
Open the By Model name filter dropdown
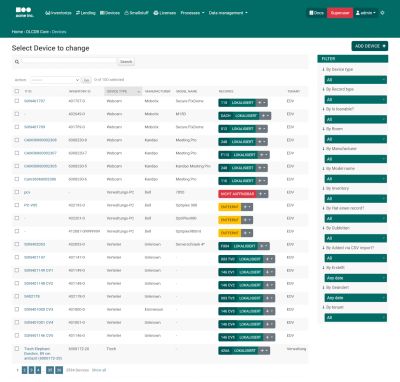[356, 179]
